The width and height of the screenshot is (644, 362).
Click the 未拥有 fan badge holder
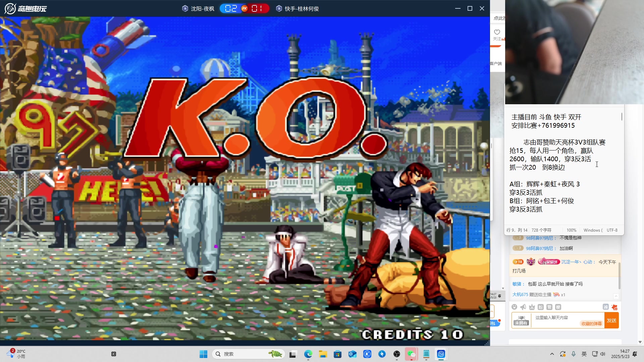(x=521, y=320)
